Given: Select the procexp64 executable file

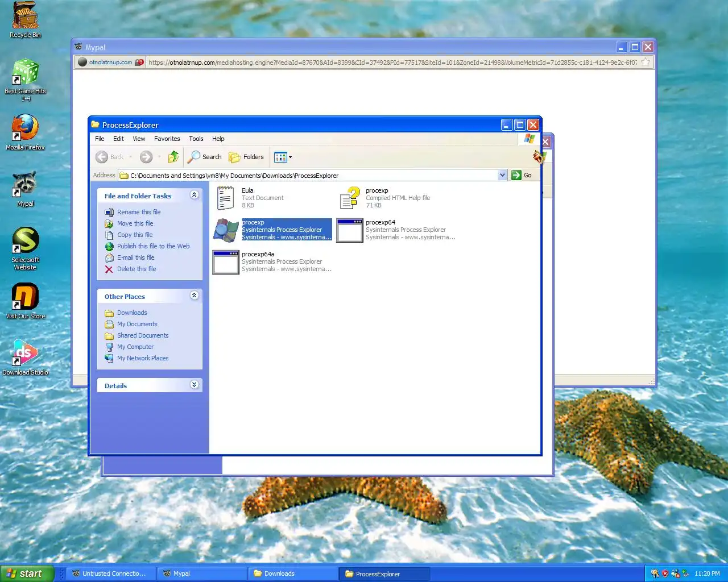Looking at the screenshot, I should point(396,230).
